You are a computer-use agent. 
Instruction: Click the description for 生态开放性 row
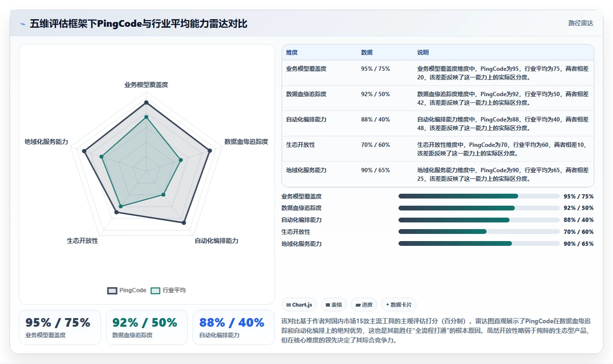(x=503, y=149)
